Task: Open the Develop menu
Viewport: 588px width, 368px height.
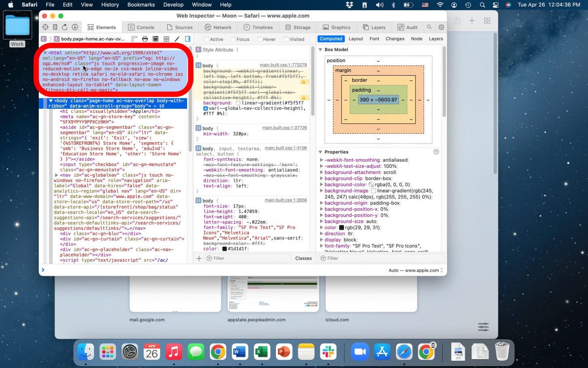Action: coord(173,5)
